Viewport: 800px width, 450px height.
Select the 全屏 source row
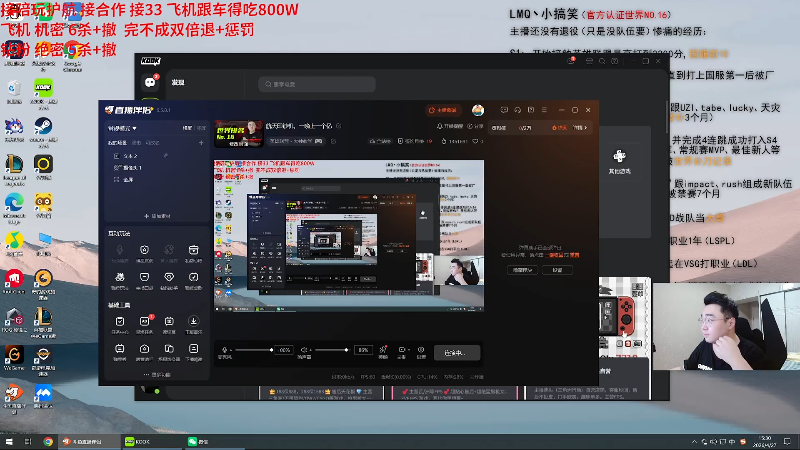click(157, 180)
